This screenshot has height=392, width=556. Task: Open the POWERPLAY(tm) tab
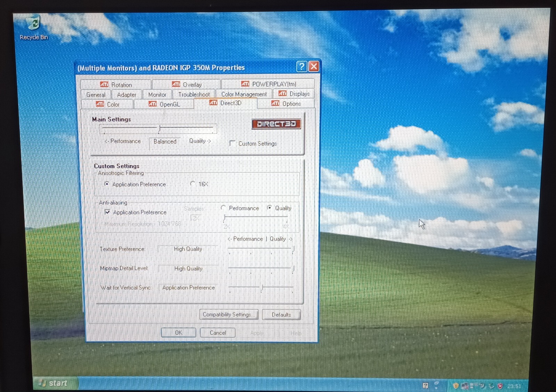pos(268,84)
